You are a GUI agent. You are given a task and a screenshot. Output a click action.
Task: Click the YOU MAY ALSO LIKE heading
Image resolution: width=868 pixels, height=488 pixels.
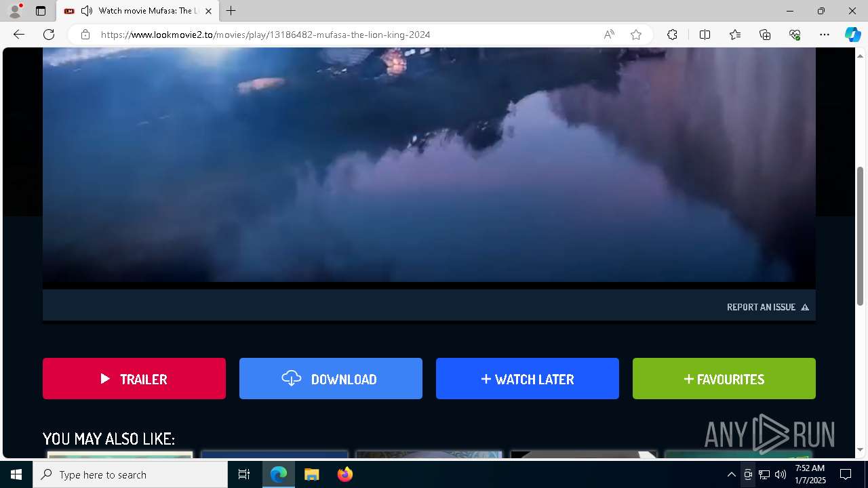pyautogui.click(x=108, y=439)
